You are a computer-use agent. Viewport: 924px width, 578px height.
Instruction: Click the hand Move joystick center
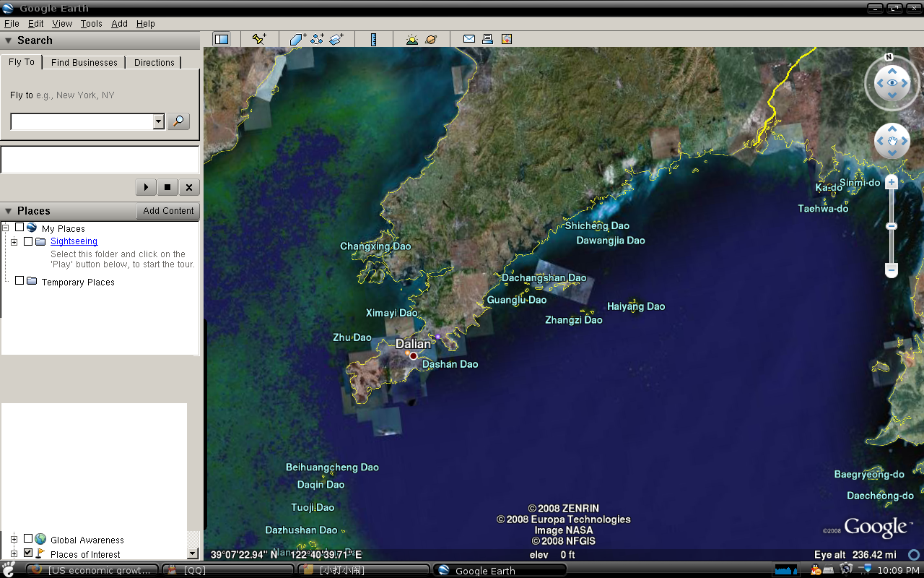892,141
